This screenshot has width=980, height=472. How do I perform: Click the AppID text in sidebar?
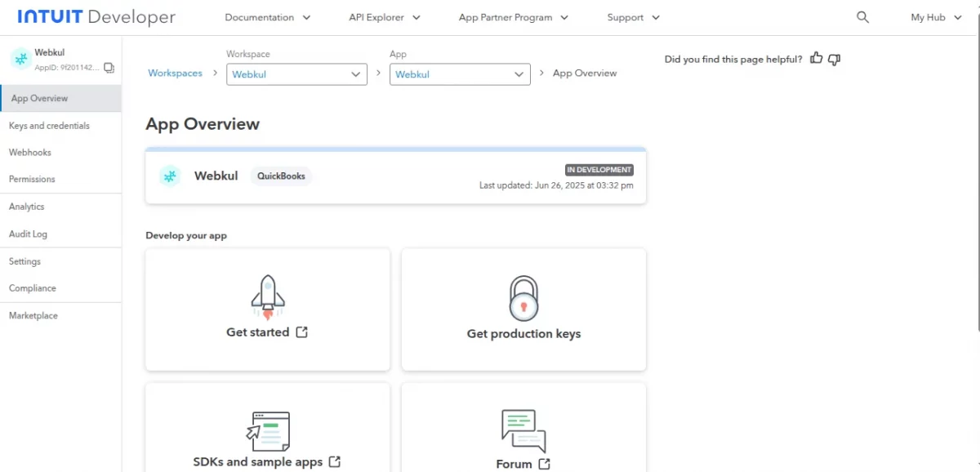click(x=67, y=68)
